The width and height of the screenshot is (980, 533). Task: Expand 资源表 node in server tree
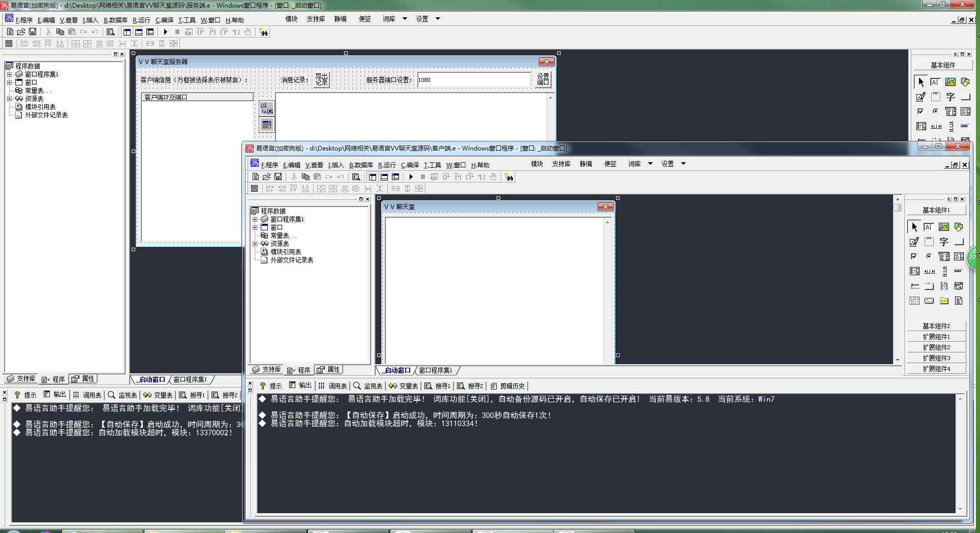click(x=9, y=99)
